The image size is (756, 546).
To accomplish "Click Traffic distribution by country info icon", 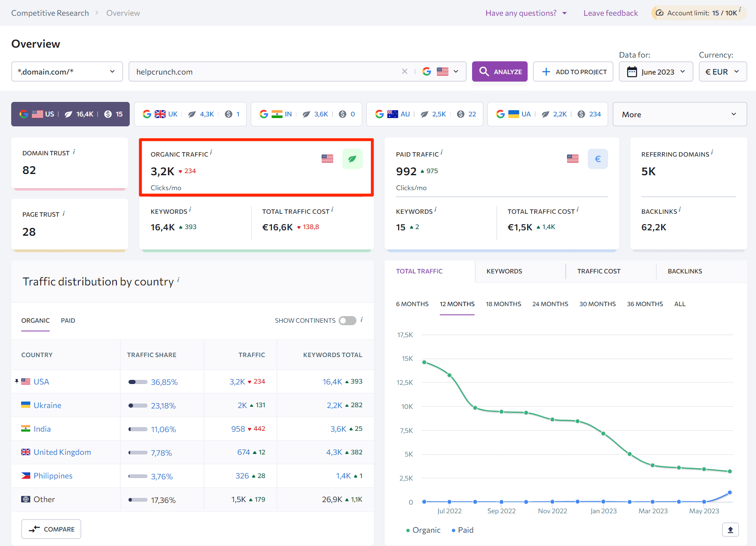I will tap(178, 280).
